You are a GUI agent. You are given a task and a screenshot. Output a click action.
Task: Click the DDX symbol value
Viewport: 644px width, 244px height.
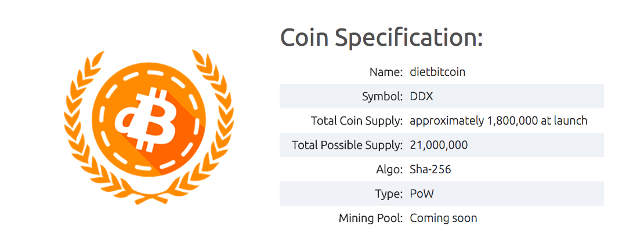tap(421, 97)
